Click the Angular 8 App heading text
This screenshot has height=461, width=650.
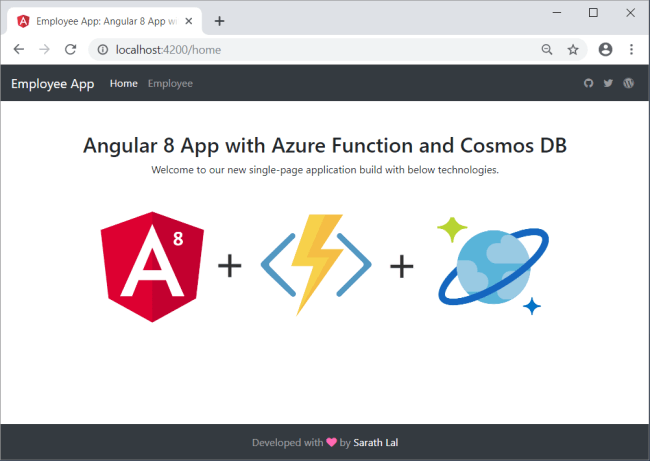click(325, 146)
